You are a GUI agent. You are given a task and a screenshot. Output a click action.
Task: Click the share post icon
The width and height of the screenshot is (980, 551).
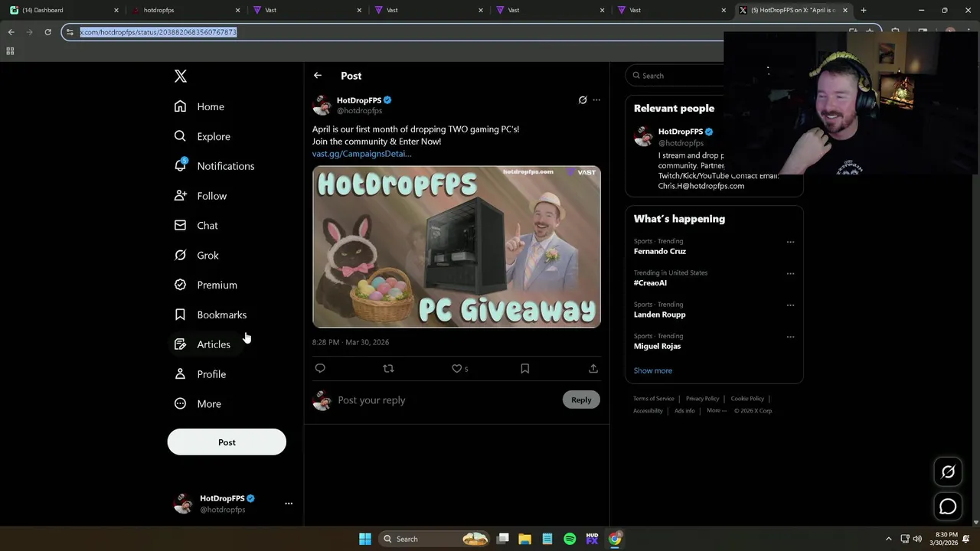coord(593,369)
